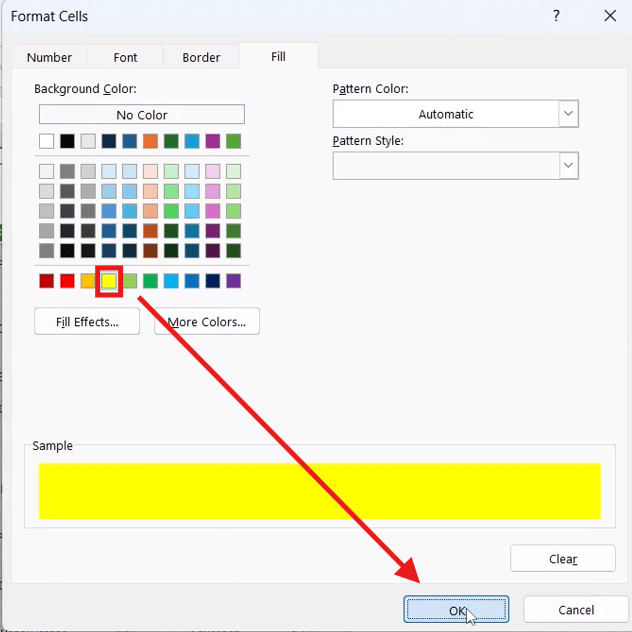Choose the standard purple swatch
This screenshot has width=632, height=632.
click(x=233, y=281)
